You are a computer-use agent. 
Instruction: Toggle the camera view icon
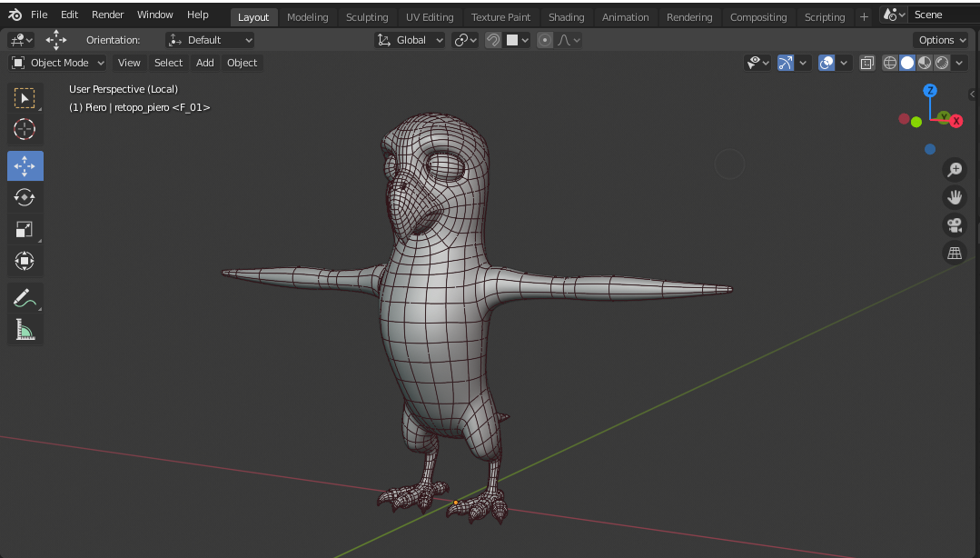[955, 225]
